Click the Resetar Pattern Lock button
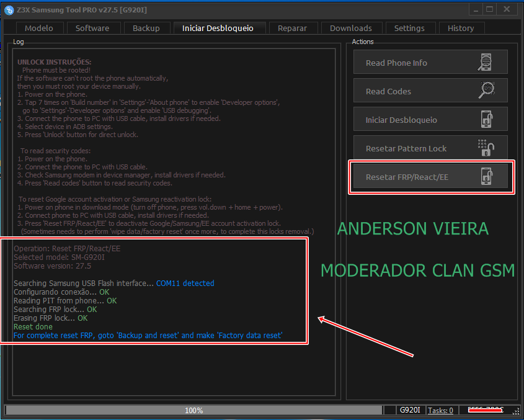This screenshot has width=524, height=420. 430,148
